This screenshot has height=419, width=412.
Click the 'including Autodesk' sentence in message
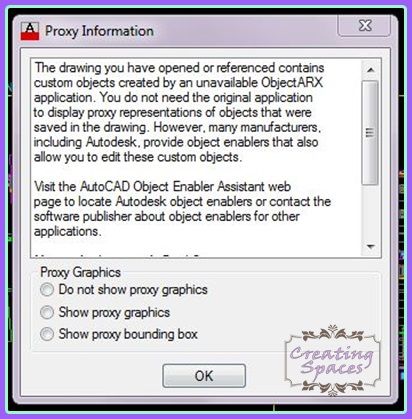point(176,142)
